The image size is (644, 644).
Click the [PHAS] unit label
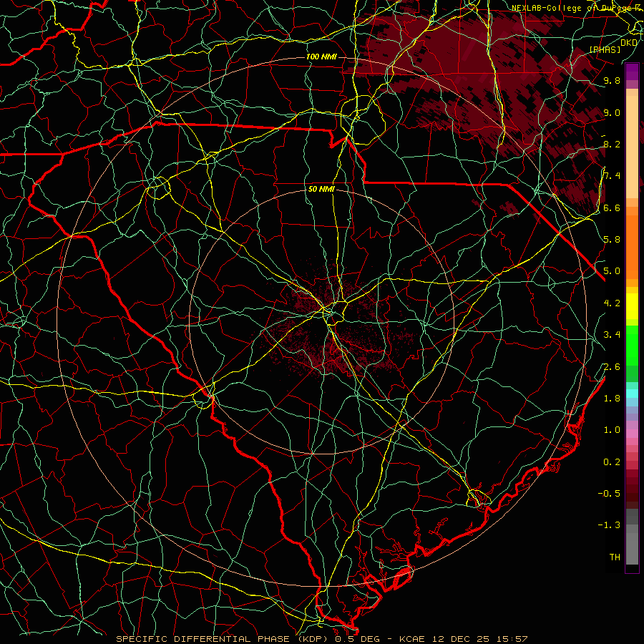coord(605,50)
